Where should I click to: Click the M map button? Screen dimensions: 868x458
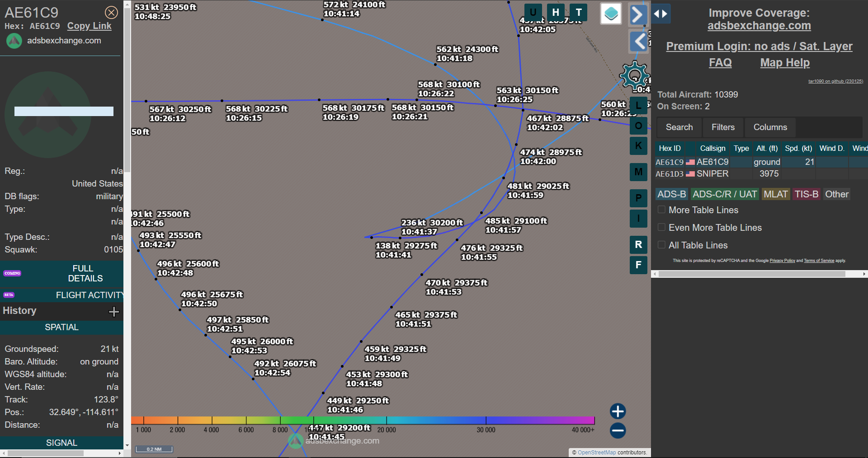click(x=638, y=172)
